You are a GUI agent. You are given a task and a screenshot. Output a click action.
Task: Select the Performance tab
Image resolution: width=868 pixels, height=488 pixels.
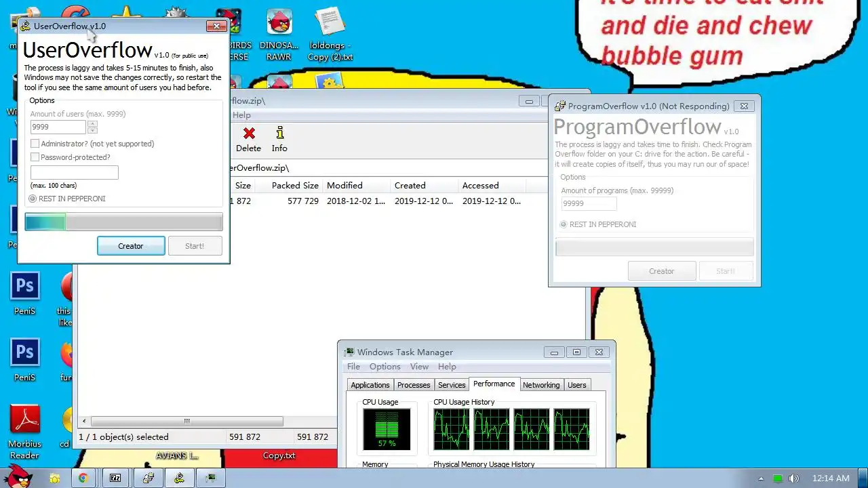(494, 384)
